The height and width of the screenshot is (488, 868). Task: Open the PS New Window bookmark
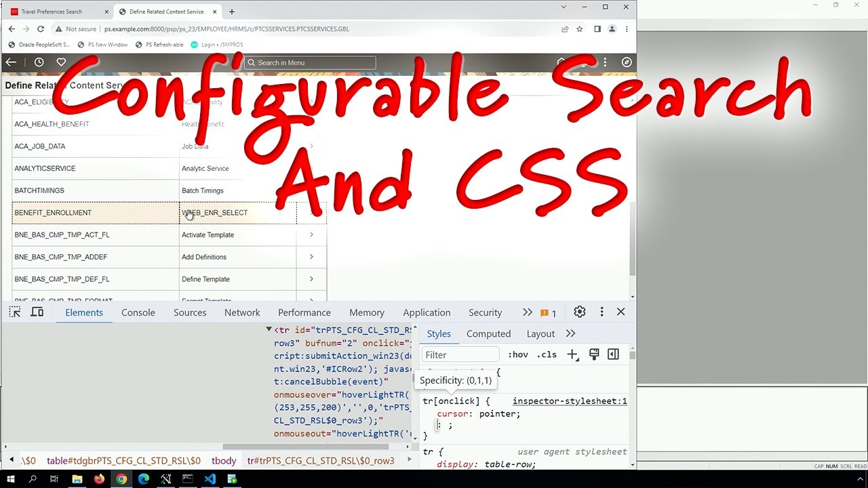point(102,45)
